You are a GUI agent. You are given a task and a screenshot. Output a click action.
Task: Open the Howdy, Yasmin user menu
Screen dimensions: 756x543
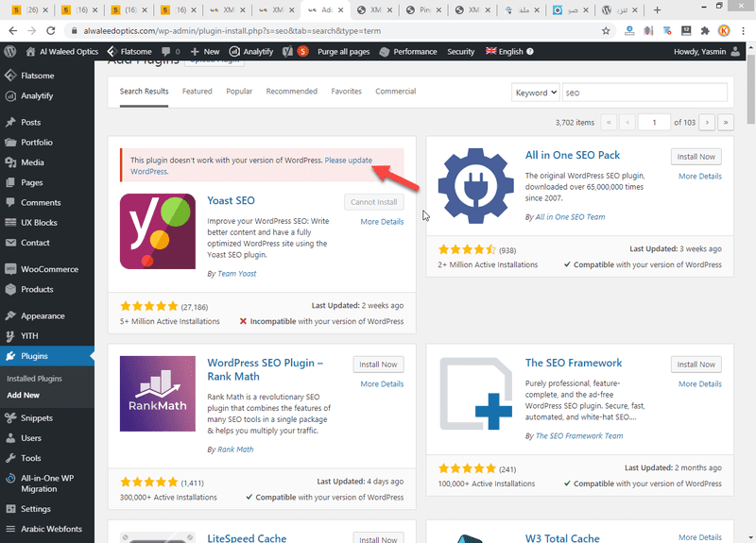pos(707,52)
